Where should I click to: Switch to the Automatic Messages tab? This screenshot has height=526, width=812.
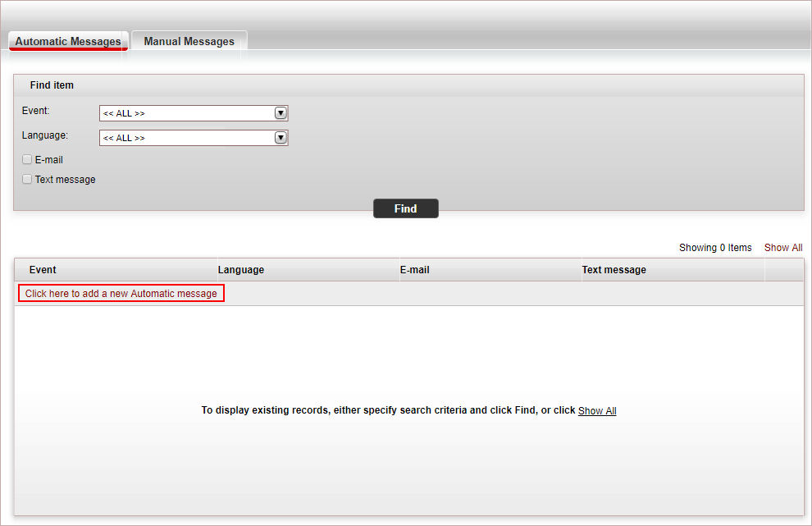(x=68, y=41)
